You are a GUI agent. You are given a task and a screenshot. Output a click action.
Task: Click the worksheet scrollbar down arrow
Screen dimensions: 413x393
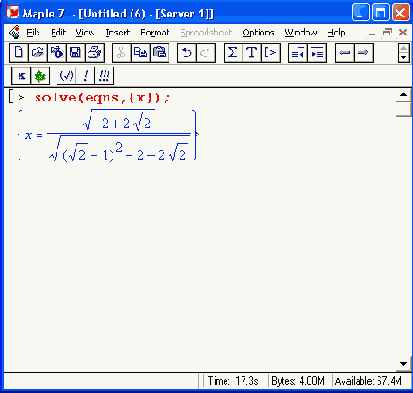(403, 364)
